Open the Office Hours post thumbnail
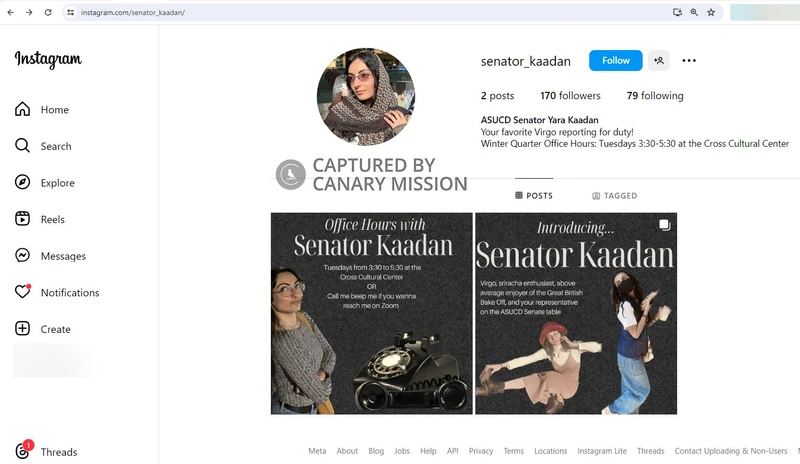Image resolution: width=800 pixels, height=464 pixels. (371, 313)
